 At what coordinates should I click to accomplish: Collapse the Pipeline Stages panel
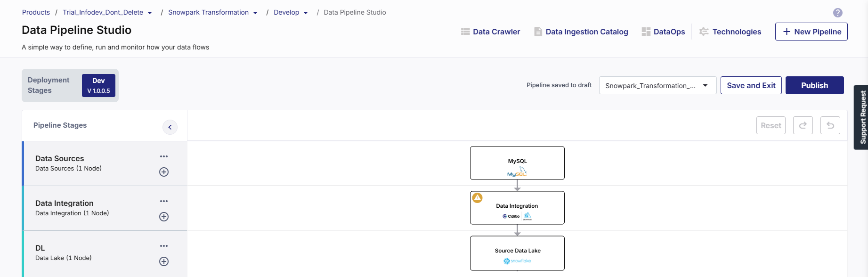click(170, 127)
